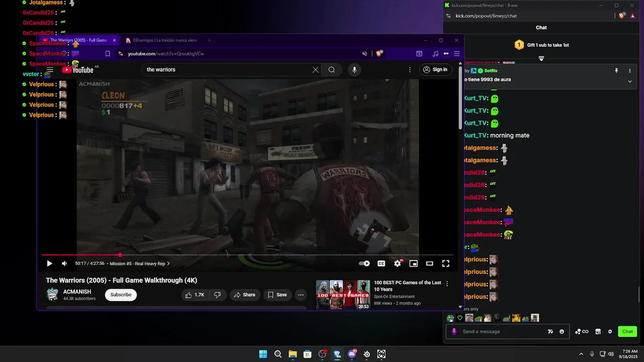
Task: Collapse the leaderboard arrow under gift banner
Action: [541, 59]
